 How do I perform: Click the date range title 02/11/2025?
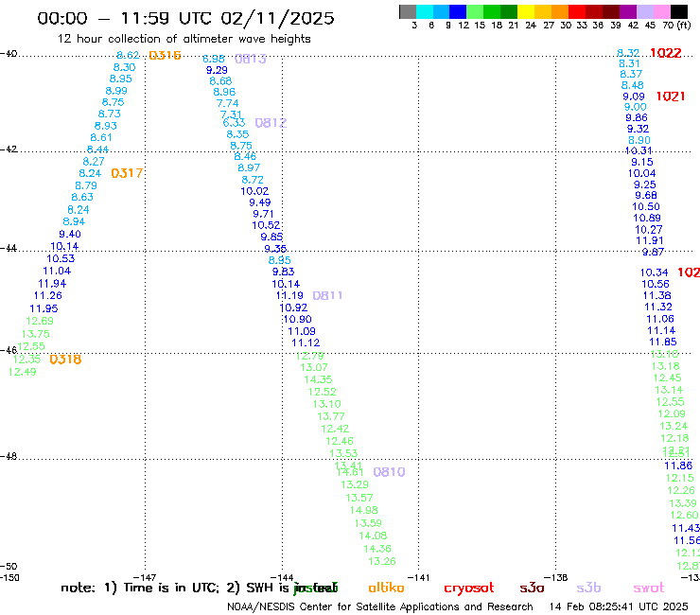pyautogui.click(x=277, y=19)
